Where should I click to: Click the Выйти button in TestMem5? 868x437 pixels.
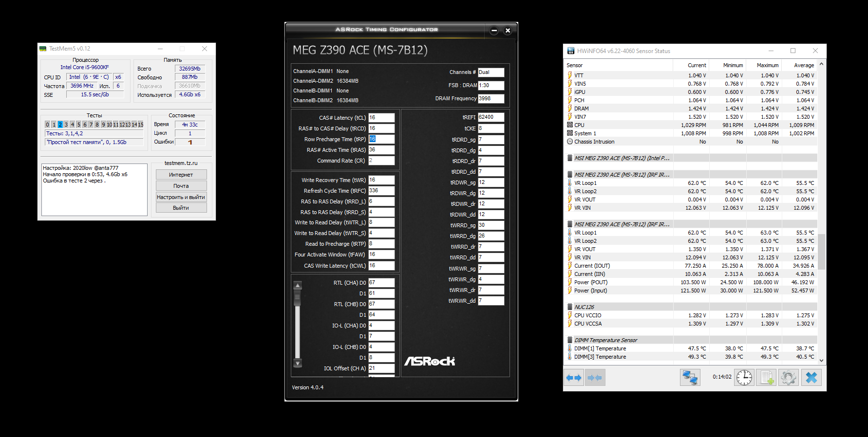tap(181, 208)
